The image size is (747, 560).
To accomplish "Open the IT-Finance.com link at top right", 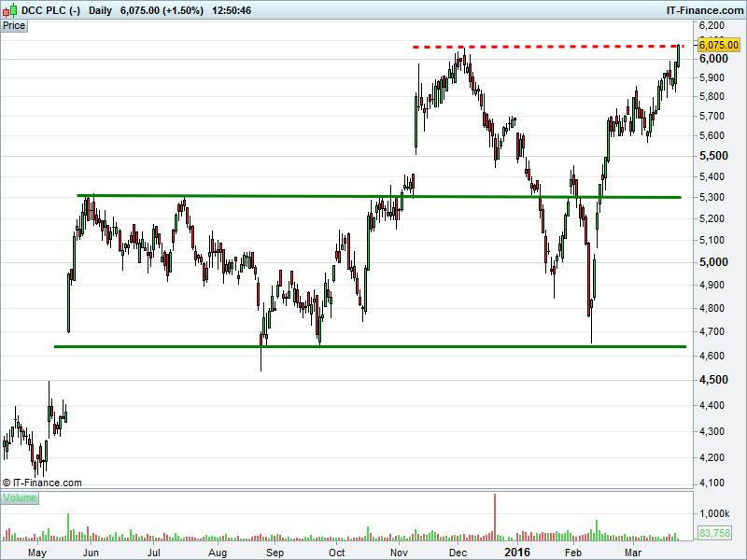I will pyautogui.click(x=705, y=10).
